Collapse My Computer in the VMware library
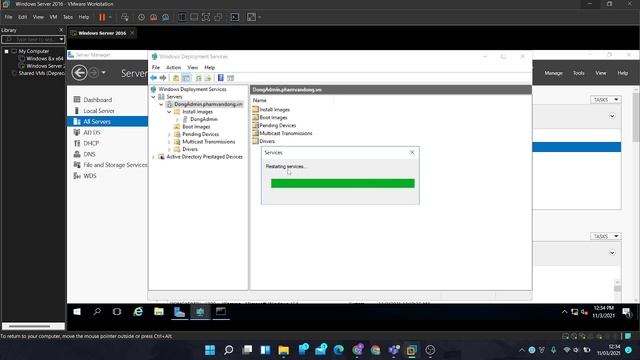 [x=7, y=51]
